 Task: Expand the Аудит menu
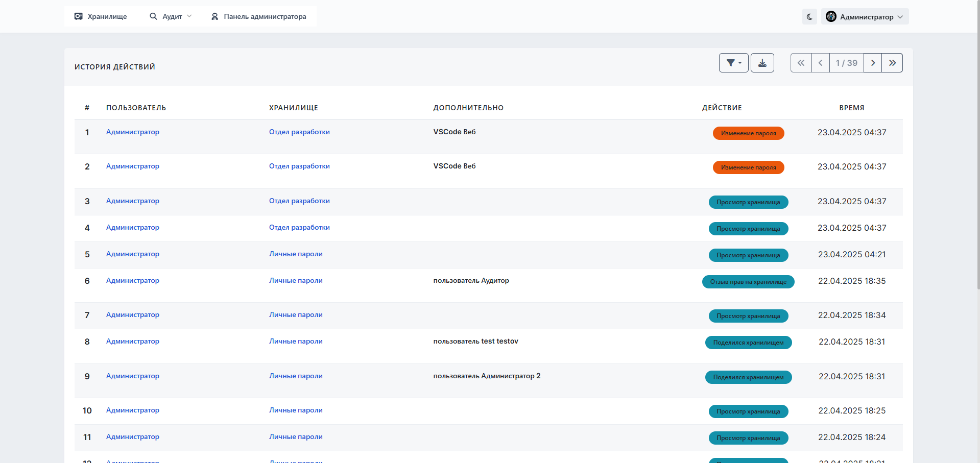(171, 16)
